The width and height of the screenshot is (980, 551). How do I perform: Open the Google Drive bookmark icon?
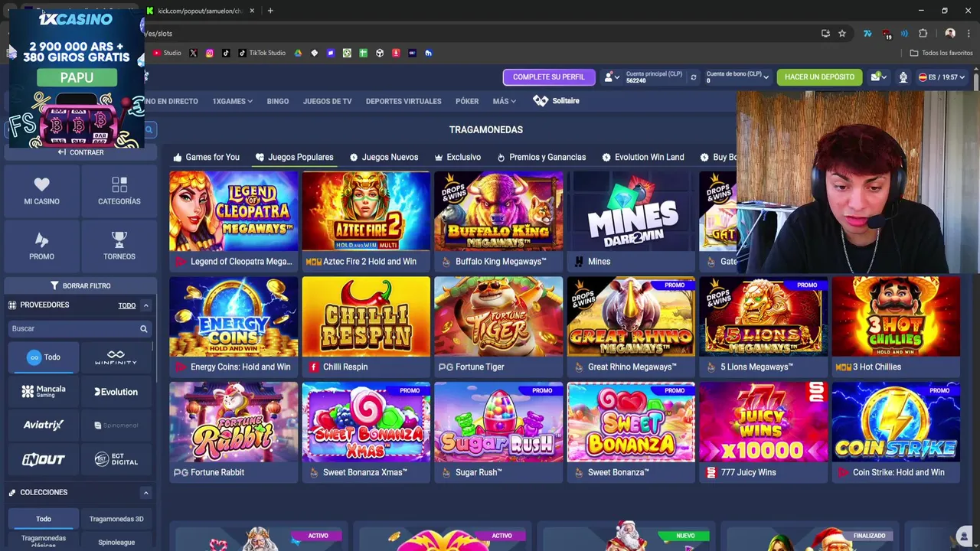pyautogui.click(x=298, y=53)
